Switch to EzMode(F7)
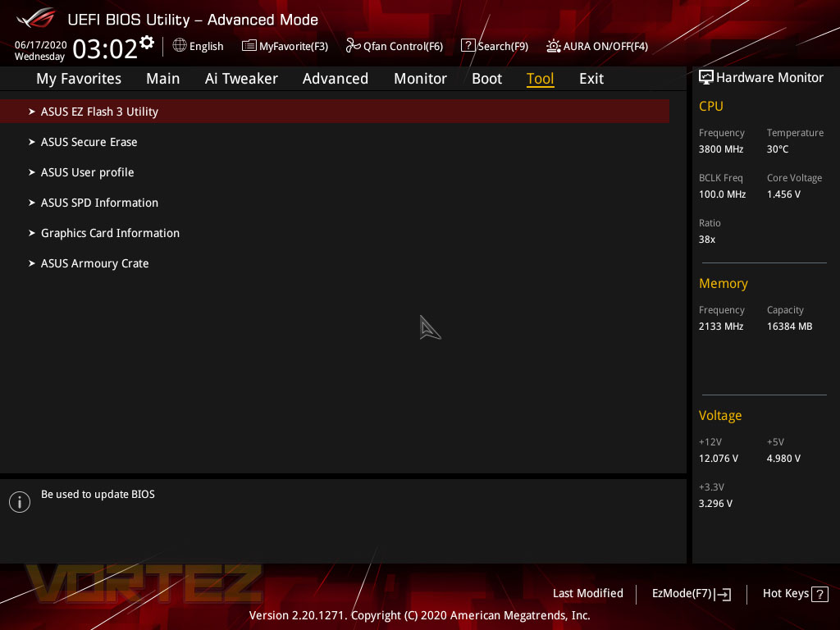The height and width of the screenshot is (630, 840). pos(682,594)
